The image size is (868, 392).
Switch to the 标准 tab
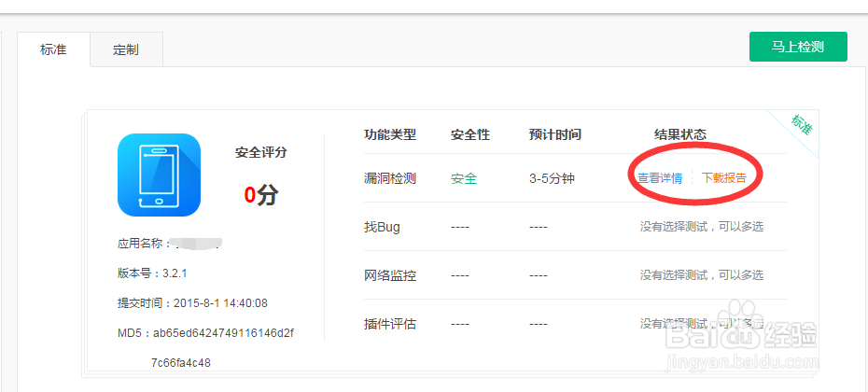pyautogui.click(x=54, y=49)
